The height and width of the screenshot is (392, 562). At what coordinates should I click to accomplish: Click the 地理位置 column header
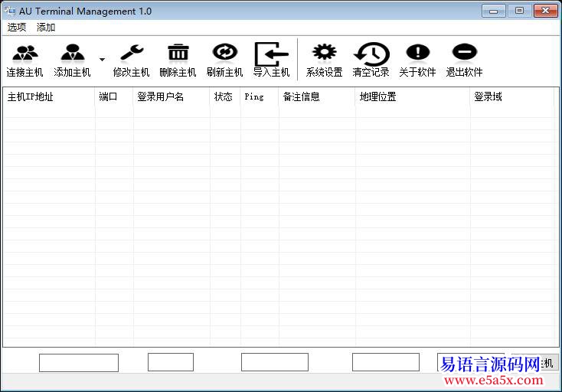413,96
